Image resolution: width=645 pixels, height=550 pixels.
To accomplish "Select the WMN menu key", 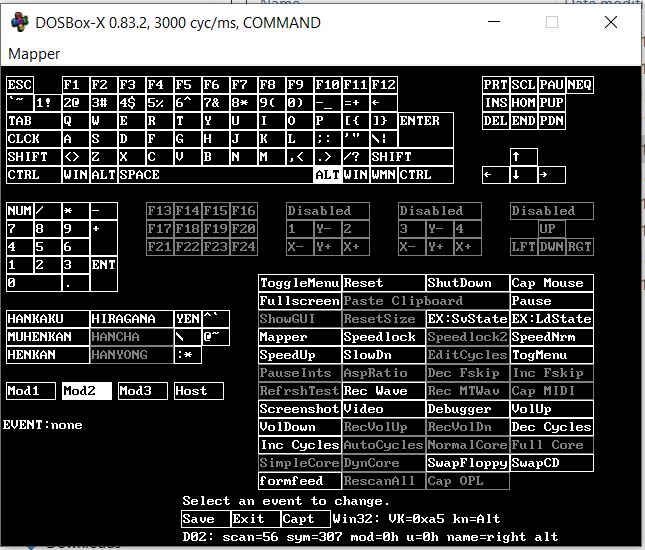I will (383, 175).
